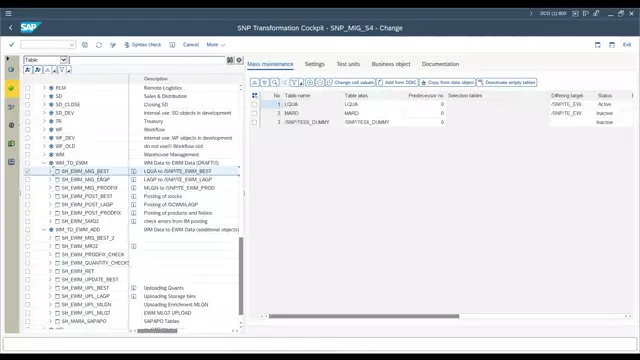Switch to the Business object tab

[391, 64]
